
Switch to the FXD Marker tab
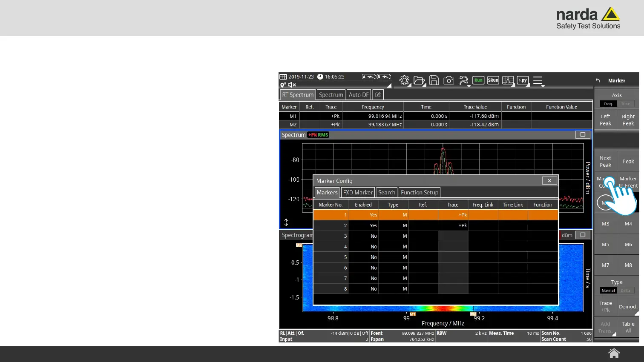[358, 193]
